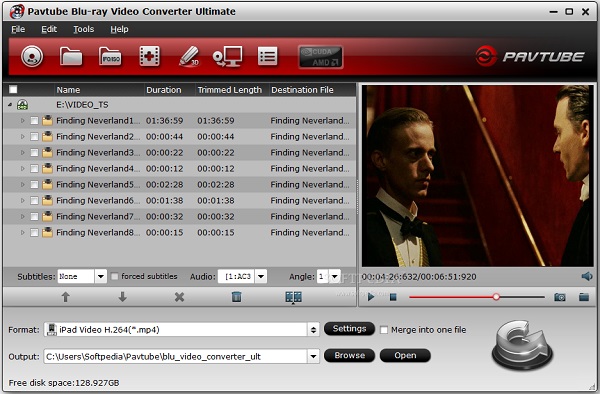The image size is (600, 394).
Task: Toggle CUDA AMD acceleration button
Action: coord(321,57)
